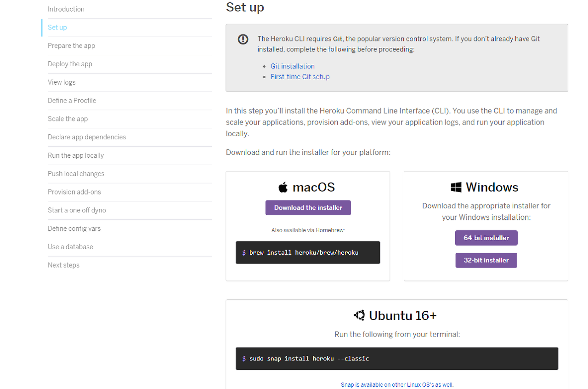The image size is (588, 389).
Task: Go to Prepare the app section
Action: click(72, 46)
